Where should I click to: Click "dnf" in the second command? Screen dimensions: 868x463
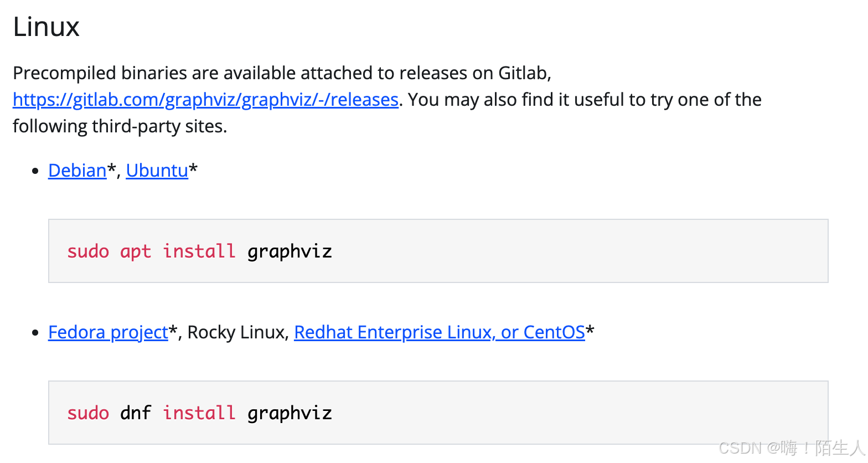coord(136,413)
